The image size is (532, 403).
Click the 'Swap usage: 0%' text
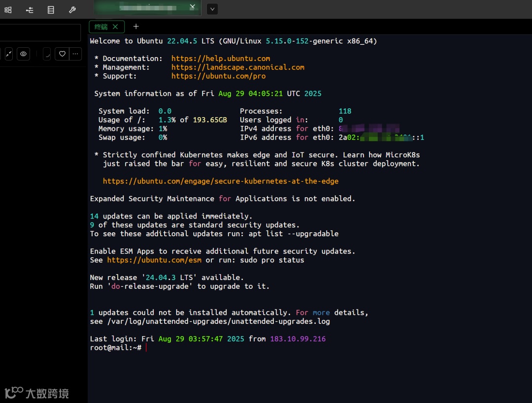coord(133,137)
